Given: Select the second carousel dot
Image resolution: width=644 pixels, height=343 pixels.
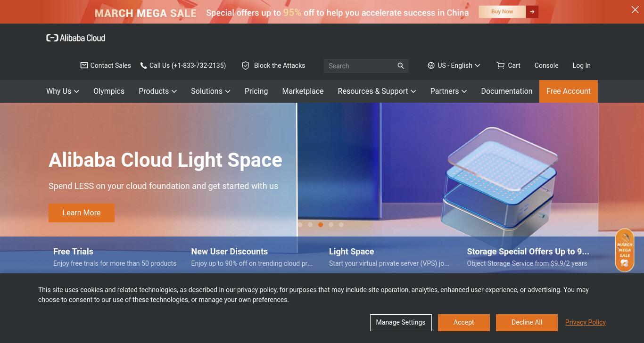Looking at the screenshot, I should point(310,225).
